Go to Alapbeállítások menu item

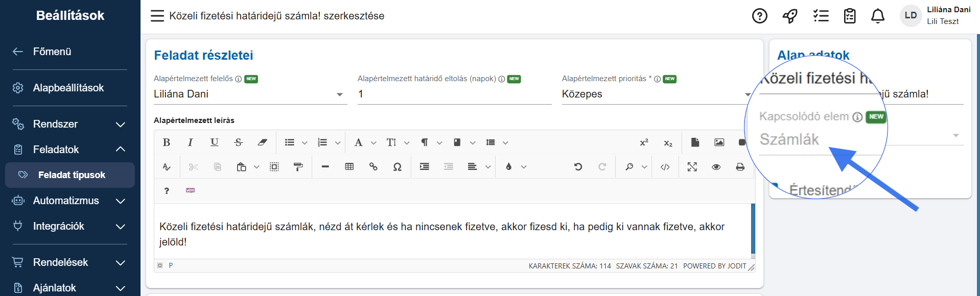click(x=68, y=88)
